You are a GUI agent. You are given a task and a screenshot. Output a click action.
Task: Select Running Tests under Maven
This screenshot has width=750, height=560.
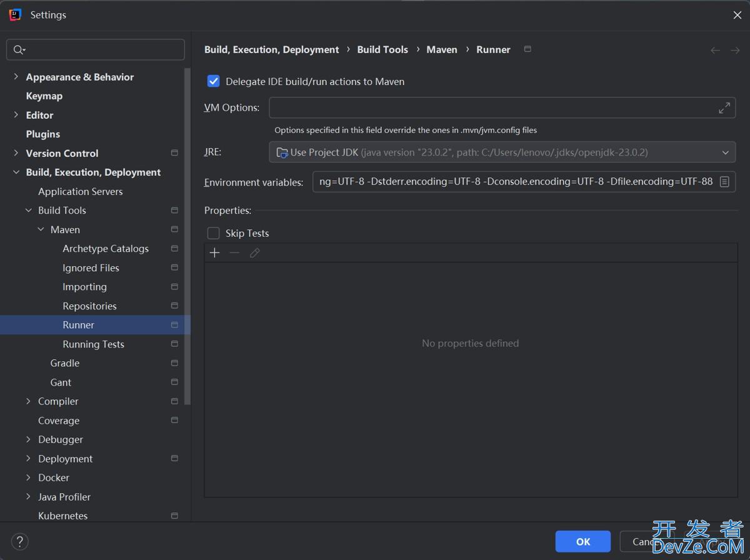click(x=93, y=344)
